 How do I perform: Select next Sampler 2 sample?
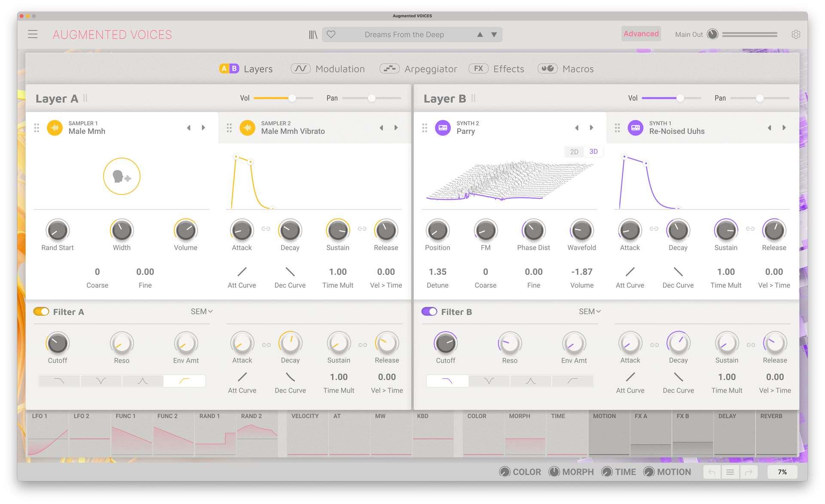click(396, 128)
